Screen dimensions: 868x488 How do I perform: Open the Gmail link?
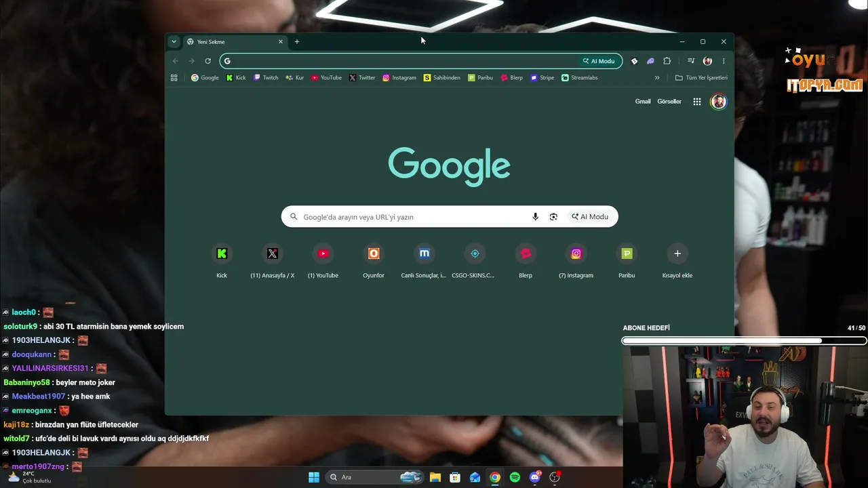click(x=643, y=102)
